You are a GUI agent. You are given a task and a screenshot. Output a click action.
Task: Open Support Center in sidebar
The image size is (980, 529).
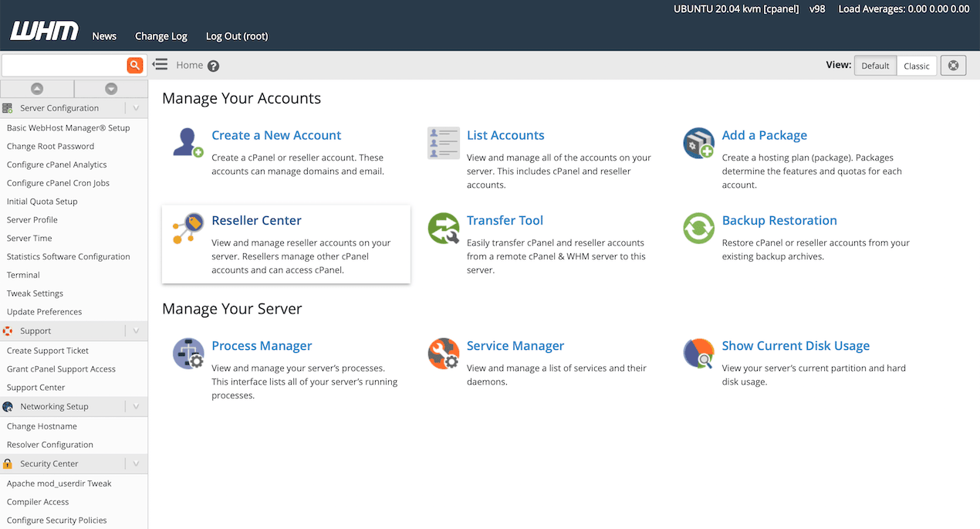(35, 388)
